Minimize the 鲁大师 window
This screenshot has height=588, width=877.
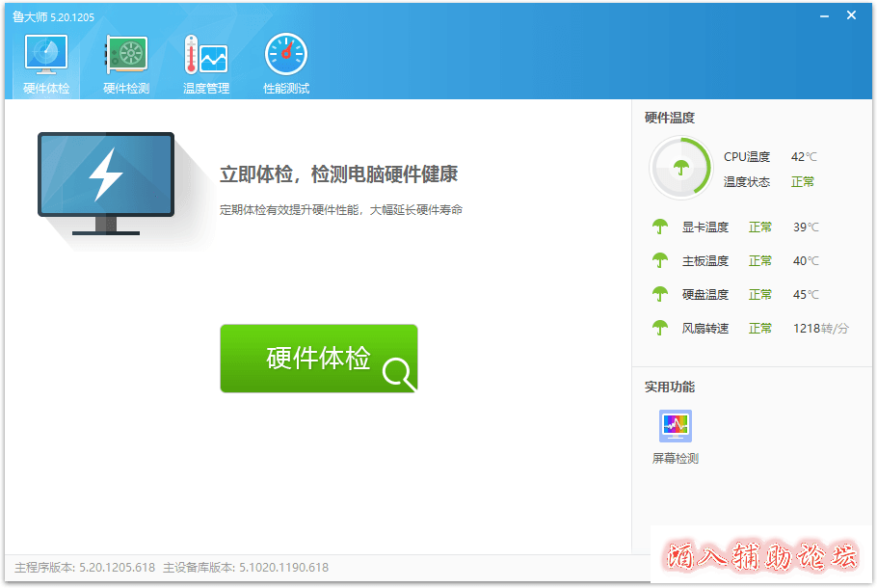824,15
